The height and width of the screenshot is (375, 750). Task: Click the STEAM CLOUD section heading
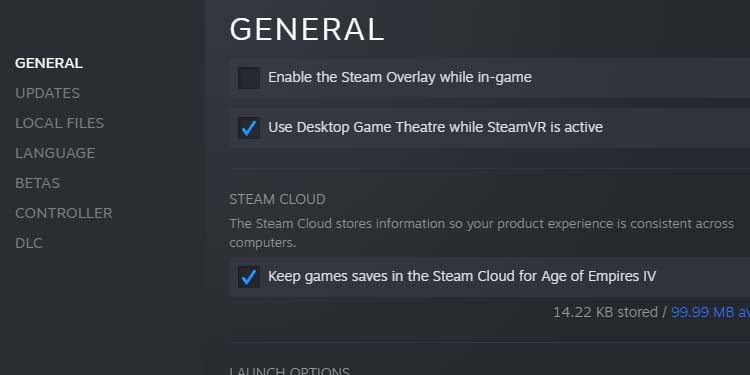coord(277,199)
